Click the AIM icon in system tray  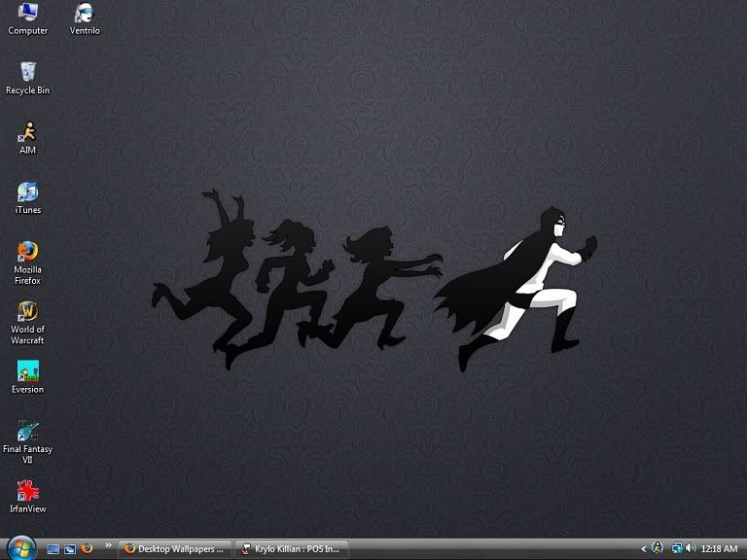(657, 548)
